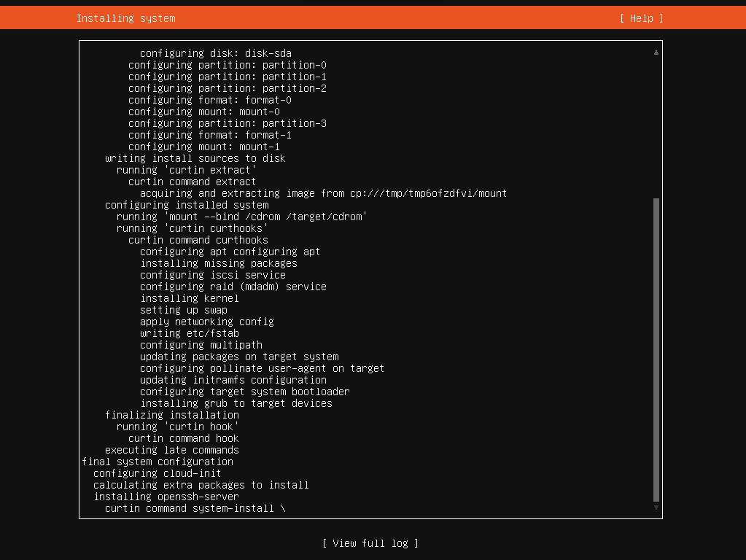Click the 'Installing system' header title
The image size is (746, 560).
pos(125,18)
